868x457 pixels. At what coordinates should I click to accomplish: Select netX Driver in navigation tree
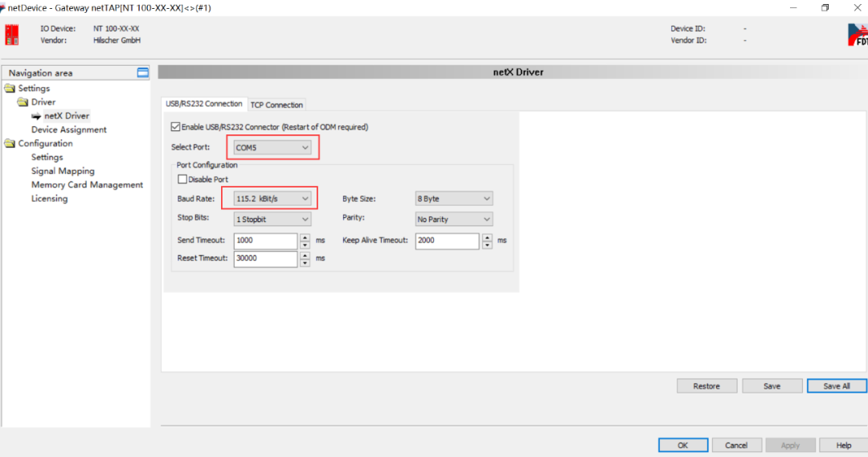[x=67, y=116]
